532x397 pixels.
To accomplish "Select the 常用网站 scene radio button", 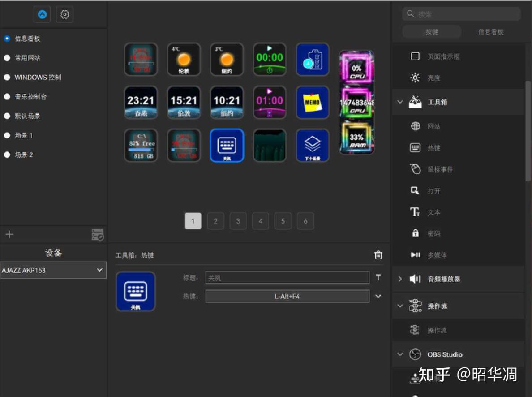I will 7,58.
